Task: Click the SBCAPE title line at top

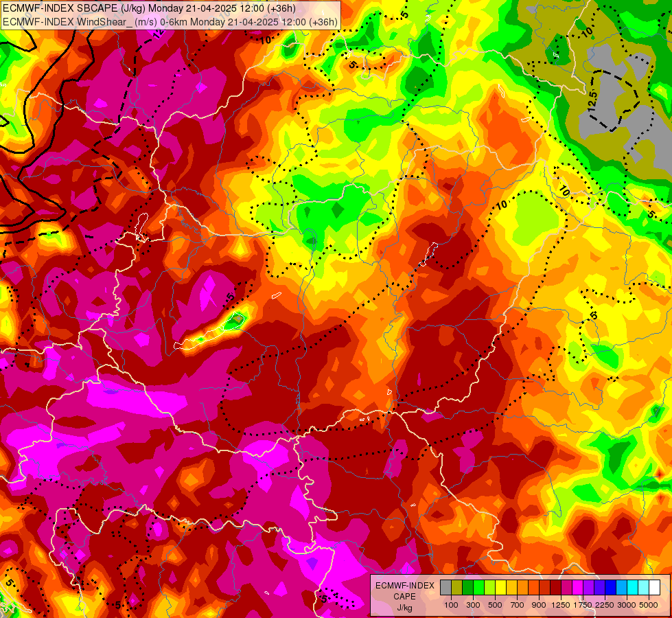Action: click(149, 8)
